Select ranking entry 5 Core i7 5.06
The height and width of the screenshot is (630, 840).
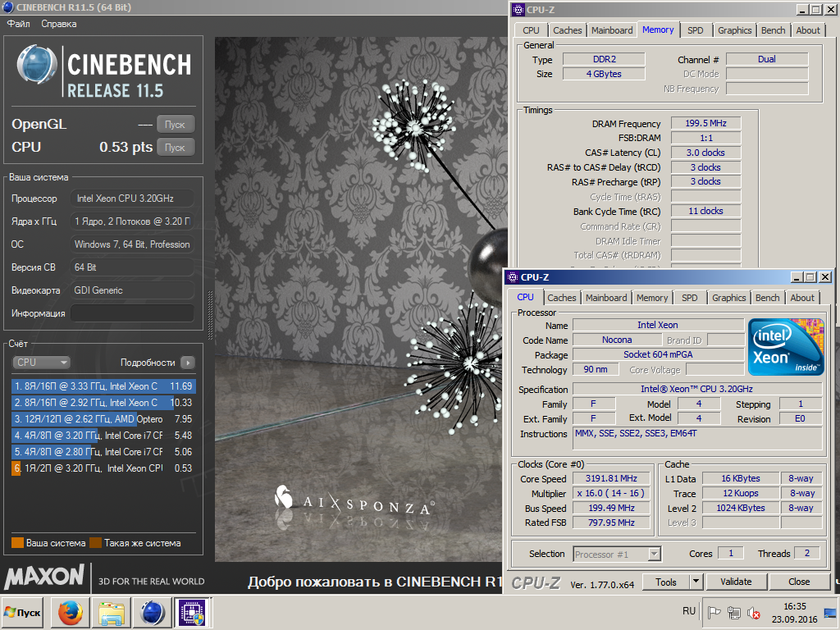point(103,452)
